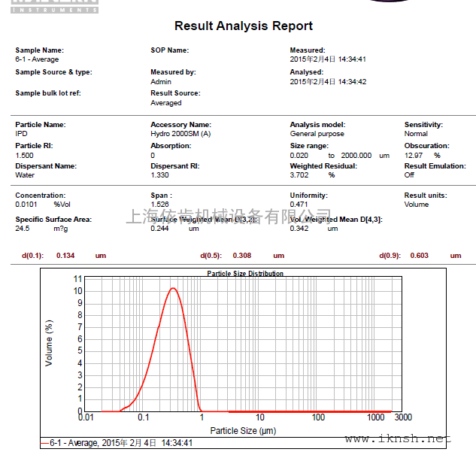This screenshot has height=452, width=476.
Task: Click the Particle Size Distribution chart title
Action: 245,274
